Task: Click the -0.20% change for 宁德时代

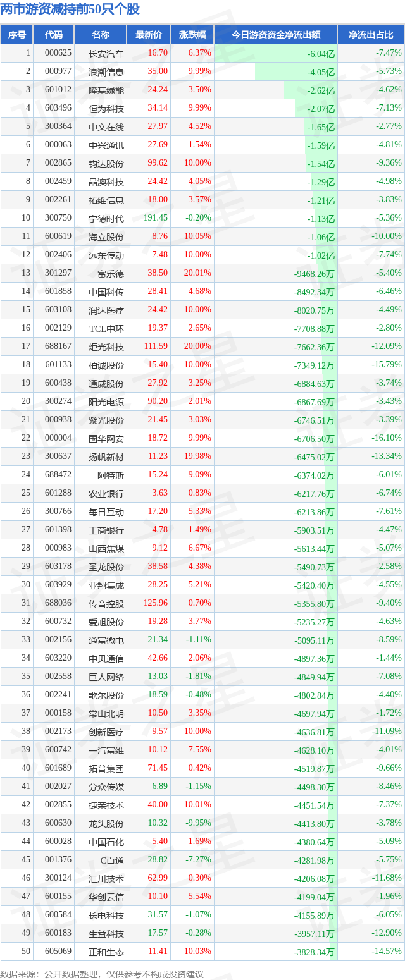Action: (199, 218)
